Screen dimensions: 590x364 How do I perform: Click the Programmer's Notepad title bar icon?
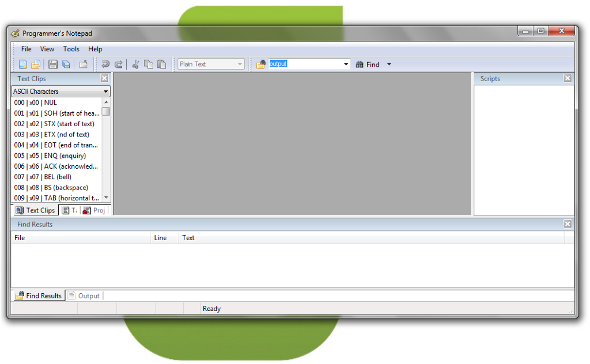pos(15,33)
